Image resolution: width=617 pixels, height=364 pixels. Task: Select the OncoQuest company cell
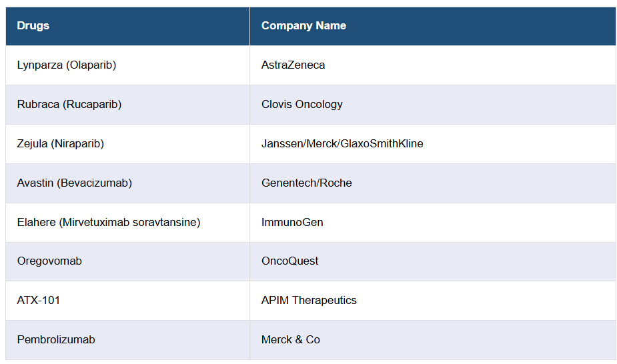[x=289, y=261]
